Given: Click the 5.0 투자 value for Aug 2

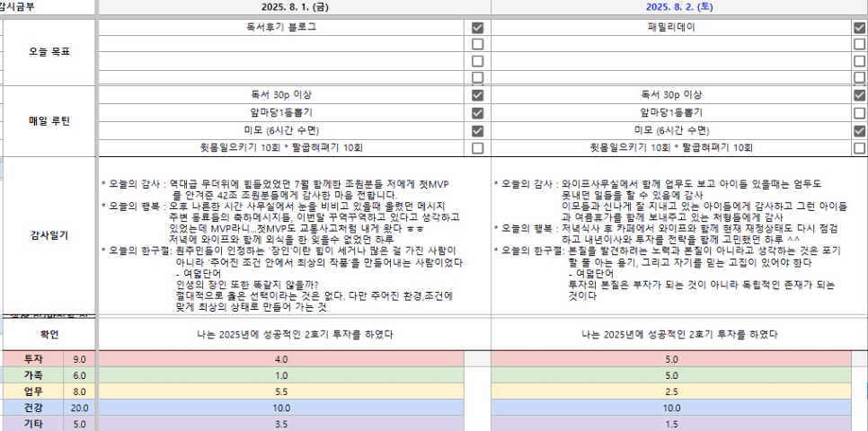Looking at the screenshot, I should pos(671,359).
